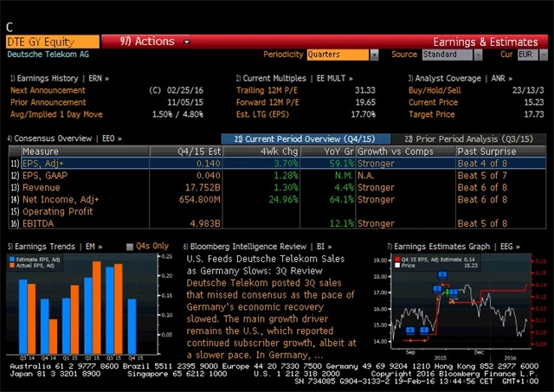Viewport: 554px width, 392px height.
Task: Click the highest blue marker on estimates graph
Action: point(442,275)
